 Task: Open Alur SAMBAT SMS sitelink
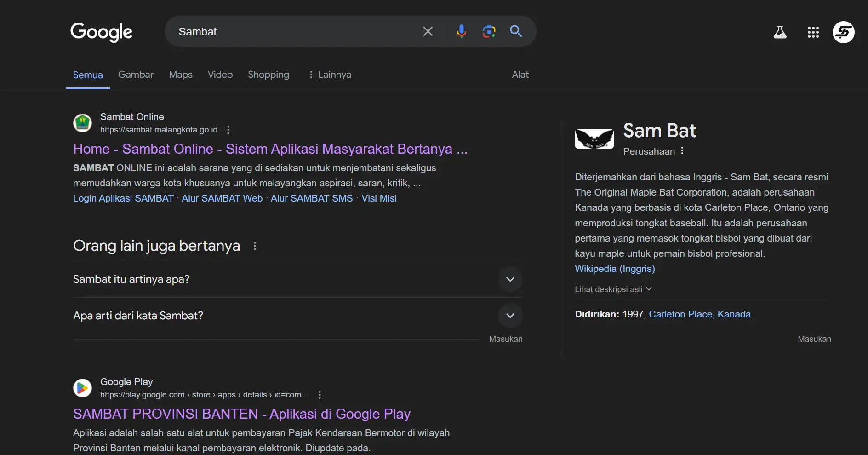312,198
